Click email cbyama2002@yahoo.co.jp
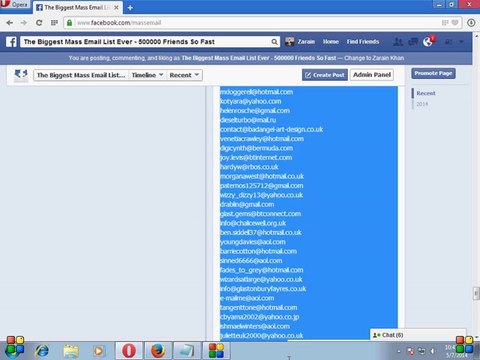 (x=260, y=317)
